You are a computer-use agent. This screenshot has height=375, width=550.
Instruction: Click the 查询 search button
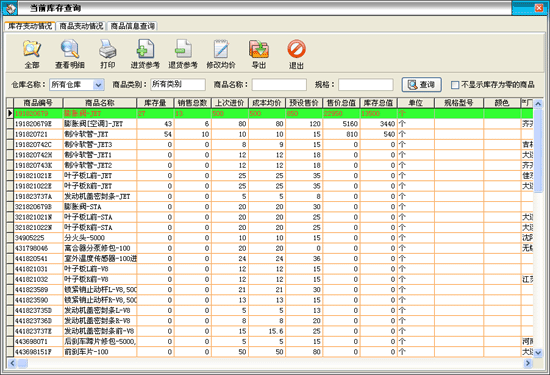[x=421, y=85]
